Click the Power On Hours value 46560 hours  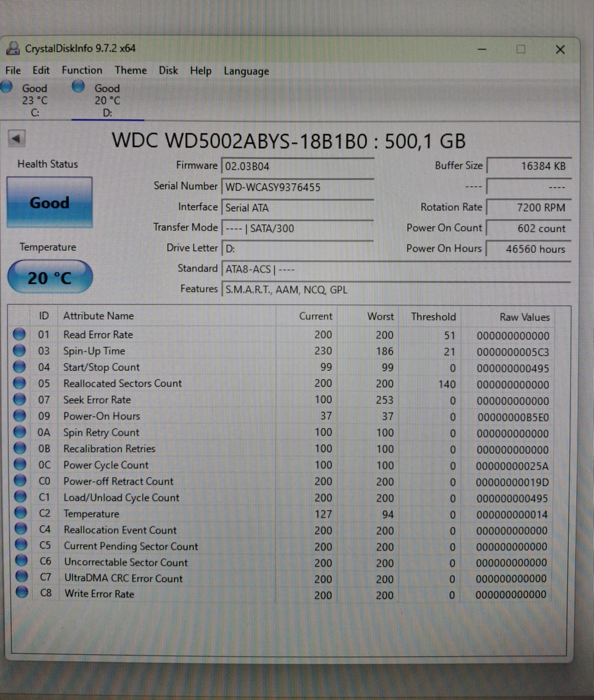click(529, 249)
